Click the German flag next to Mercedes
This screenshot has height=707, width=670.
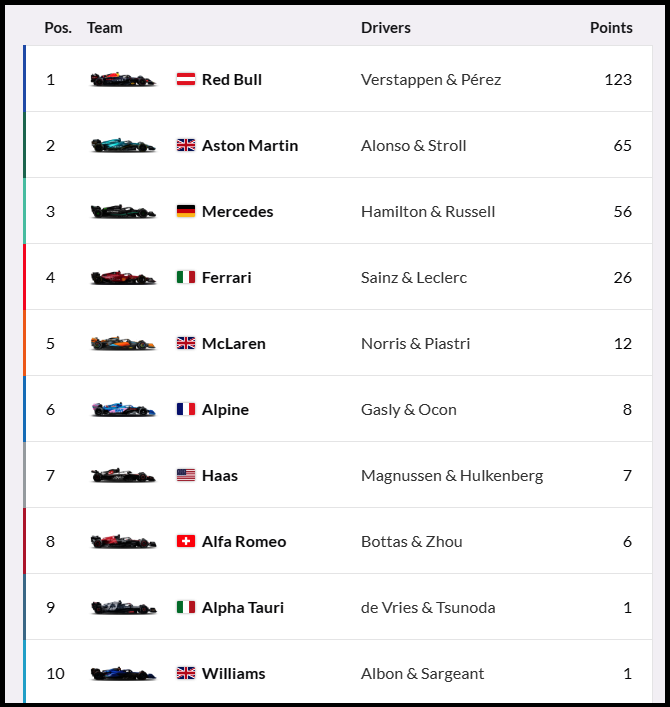click(186, 211)
